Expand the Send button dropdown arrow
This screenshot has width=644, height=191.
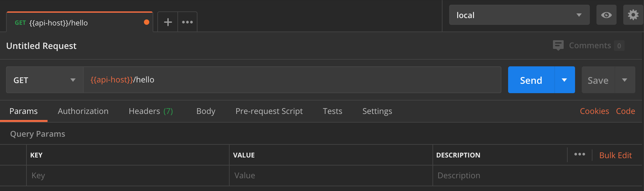(565, 80)
